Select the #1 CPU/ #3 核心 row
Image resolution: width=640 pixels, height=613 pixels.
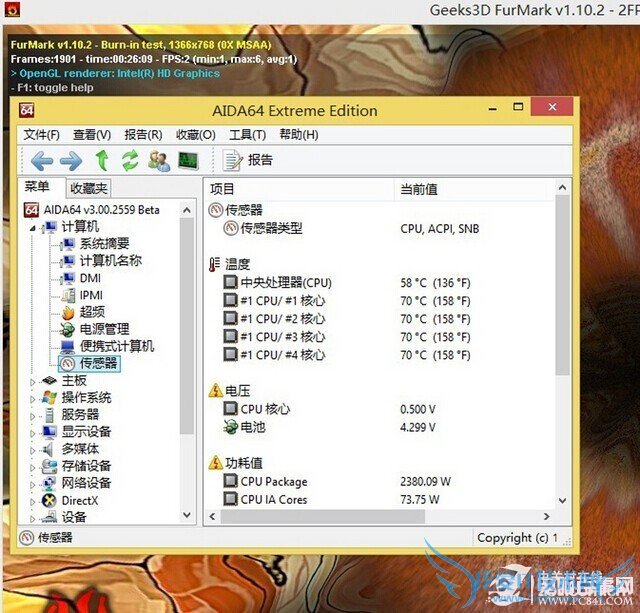pos(347,337)
